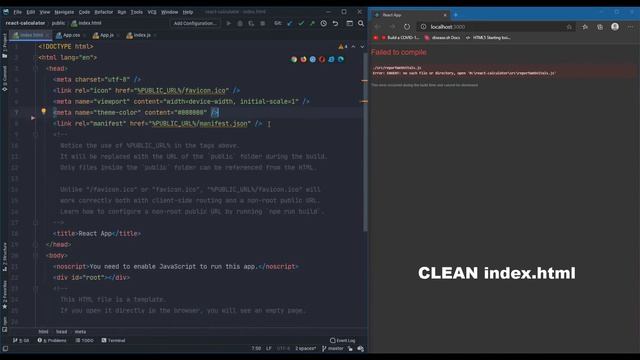Screen dimensions: 640x360
Task: Click the master git branch widget
Action: (x=333, y=349)
